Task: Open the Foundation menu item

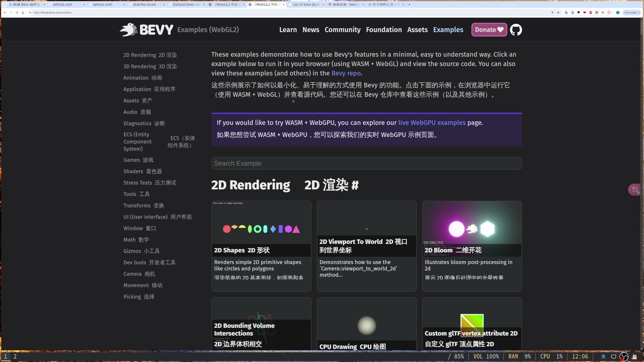Action: coord(384,30)
